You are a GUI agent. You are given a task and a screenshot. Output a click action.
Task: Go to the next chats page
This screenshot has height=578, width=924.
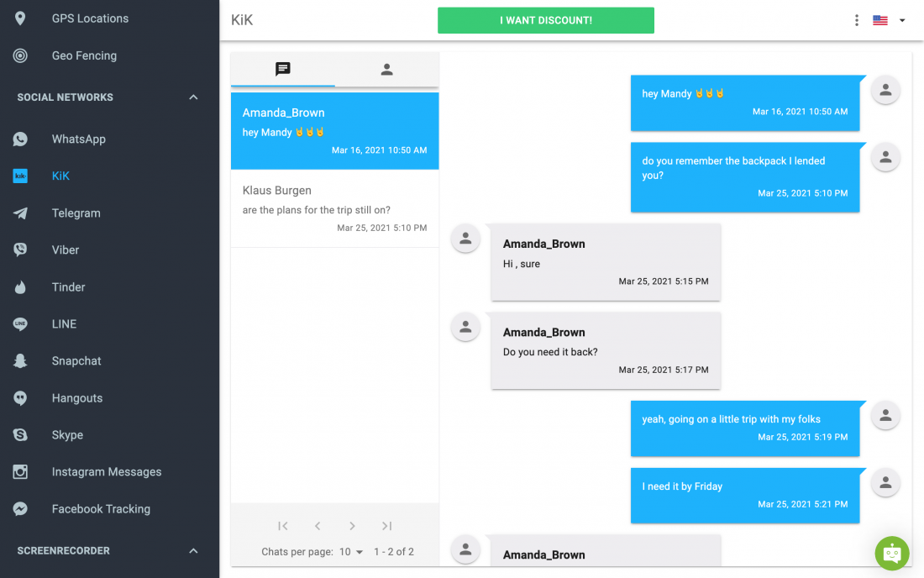pyautogui.click(x=352, y=526)
